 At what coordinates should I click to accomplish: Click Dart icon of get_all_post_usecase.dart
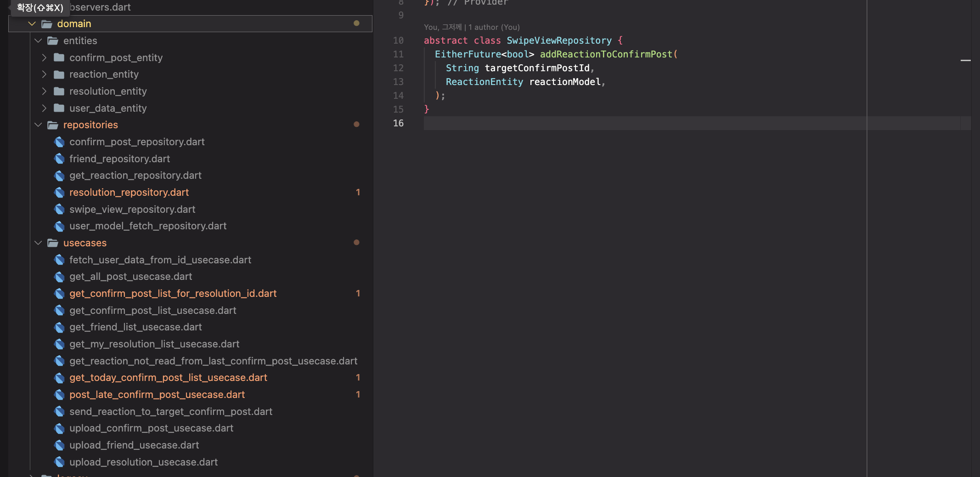(59, 277)
